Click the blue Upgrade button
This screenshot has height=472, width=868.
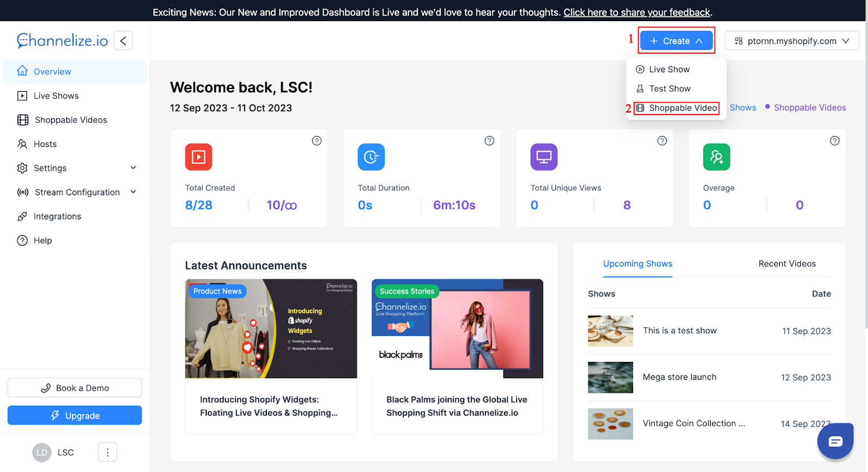(x=75, y=416)
